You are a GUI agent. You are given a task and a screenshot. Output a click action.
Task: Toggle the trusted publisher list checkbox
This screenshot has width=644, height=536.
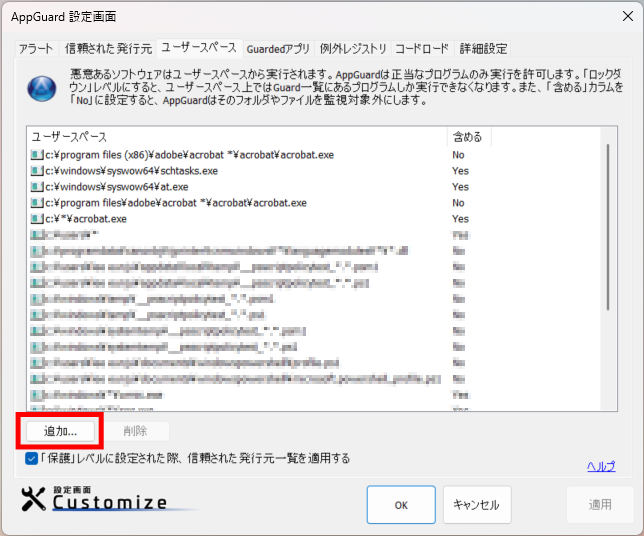click(x=33, y=459)
